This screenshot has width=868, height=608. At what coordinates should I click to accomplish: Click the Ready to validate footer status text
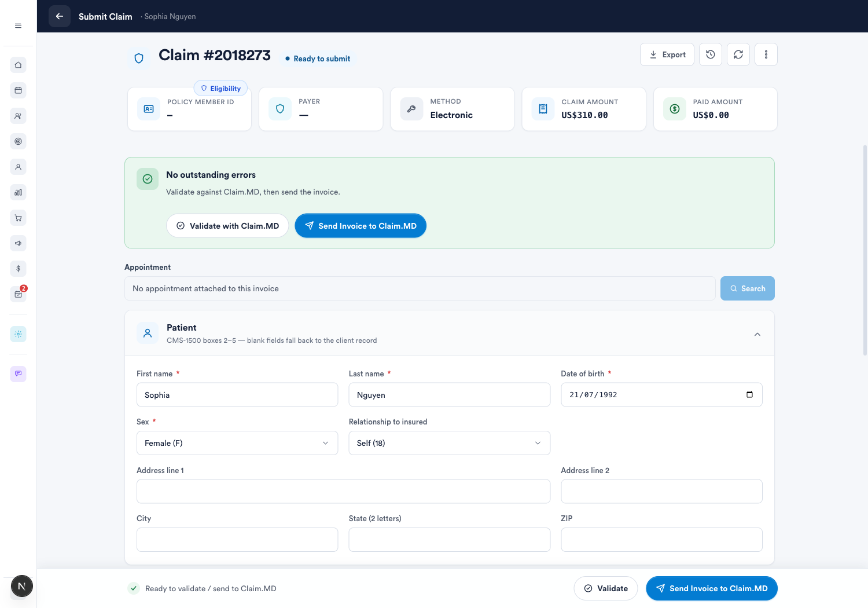pos(211,588)
